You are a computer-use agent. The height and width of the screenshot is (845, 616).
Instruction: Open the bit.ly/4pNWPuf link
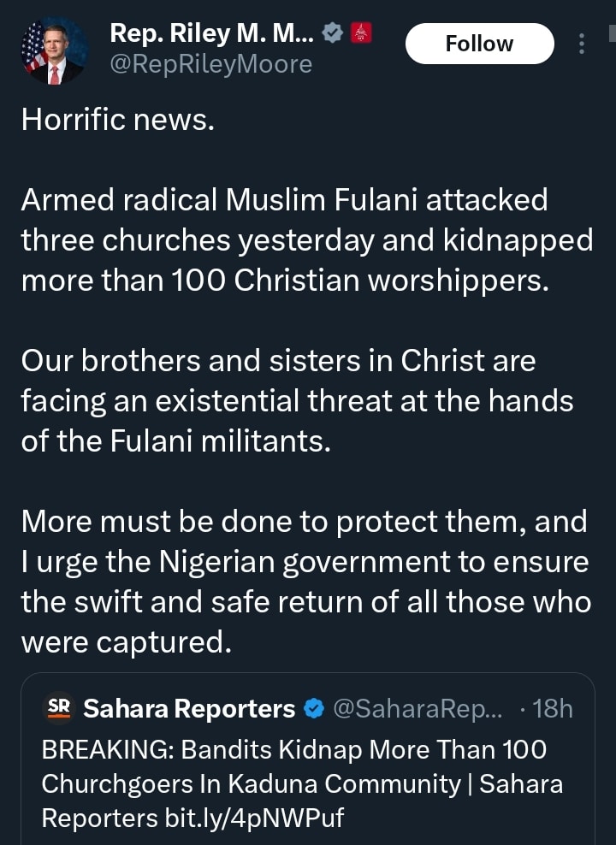(x=253, y=818)
